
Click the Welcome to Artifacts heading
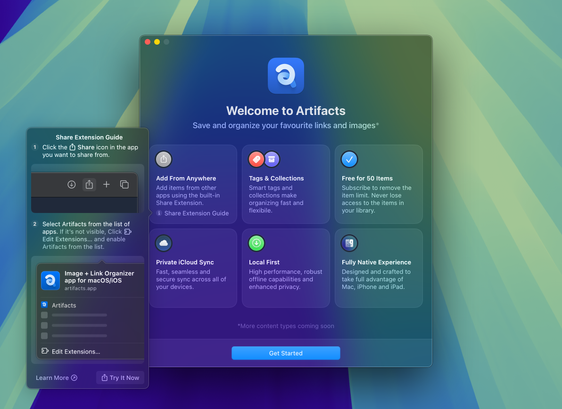click(x=286, y=111)
